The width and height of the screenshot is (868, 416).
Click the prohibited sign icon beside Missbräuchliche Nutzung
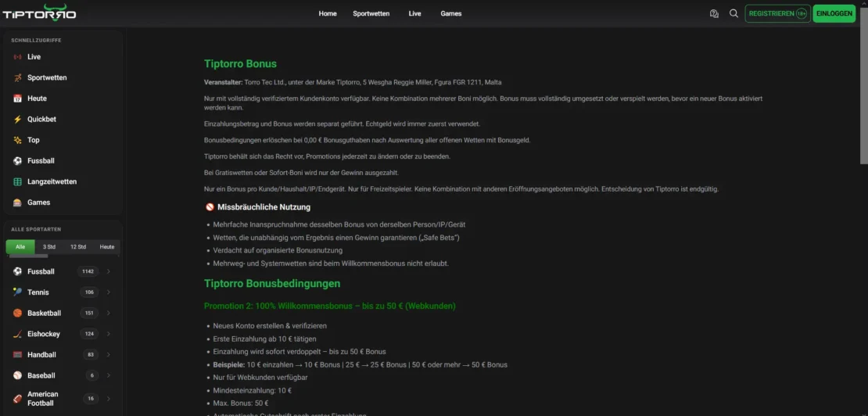210,207
